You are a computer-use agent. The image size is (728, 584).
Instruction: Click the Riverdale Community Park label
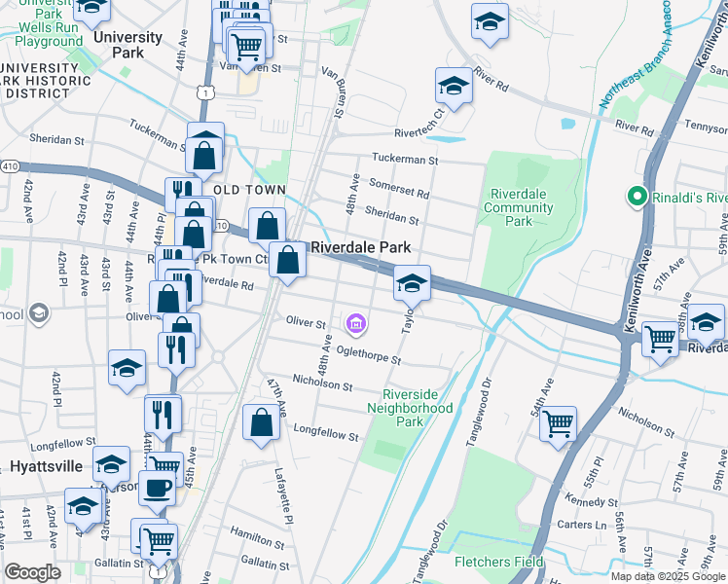coord(518,207)
